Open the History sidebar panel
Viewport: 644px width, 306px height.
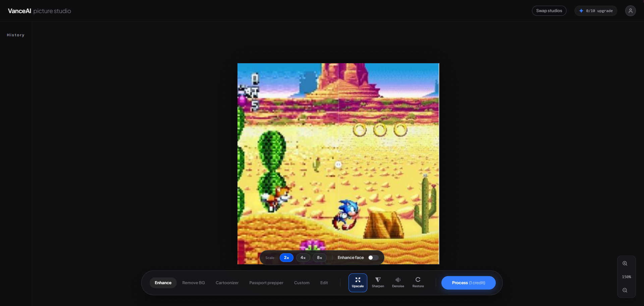click(x=16, y=35)
